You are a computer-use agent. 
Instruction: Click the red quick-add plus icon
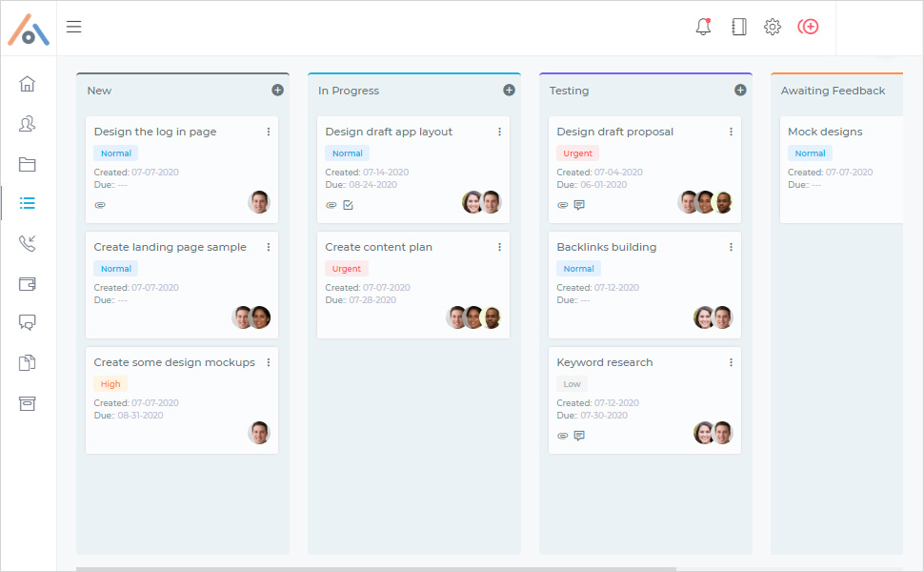coord(808,27)
